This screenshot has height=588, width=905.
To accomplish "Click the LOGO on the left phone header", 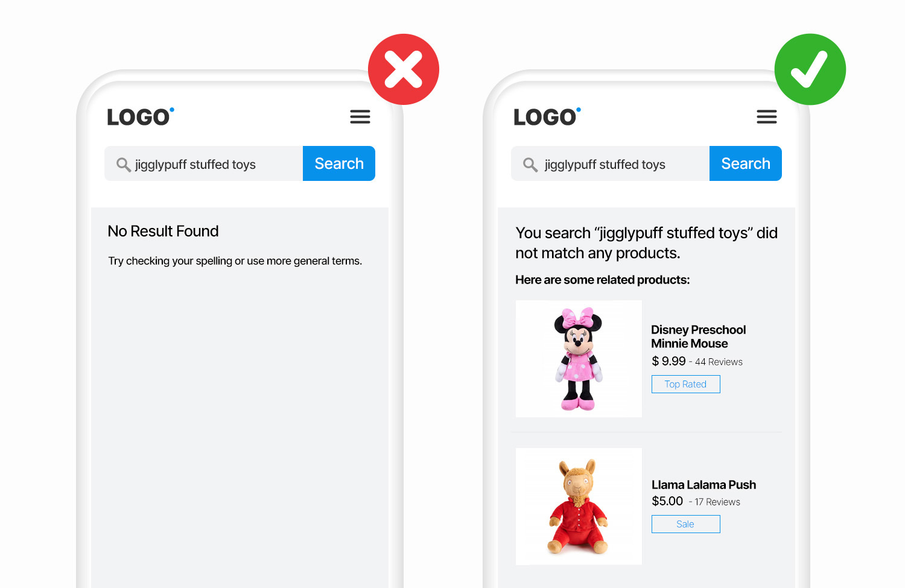I will 138,116.
